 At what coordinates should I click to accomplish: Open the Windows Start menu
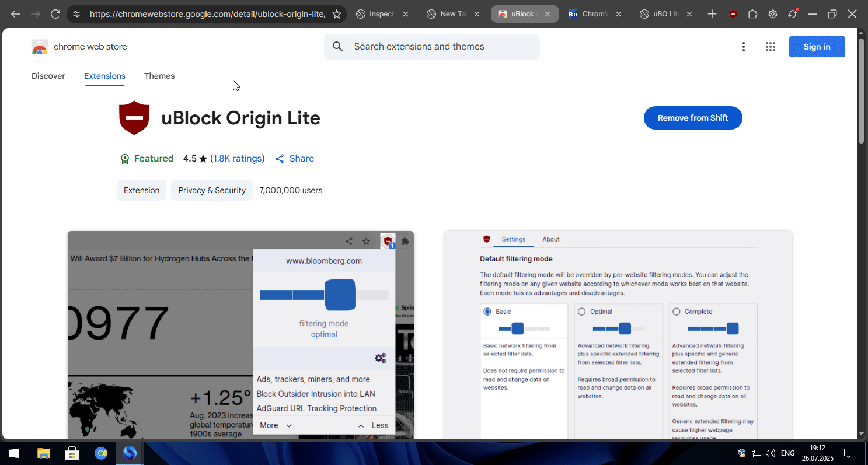[13, 453]
